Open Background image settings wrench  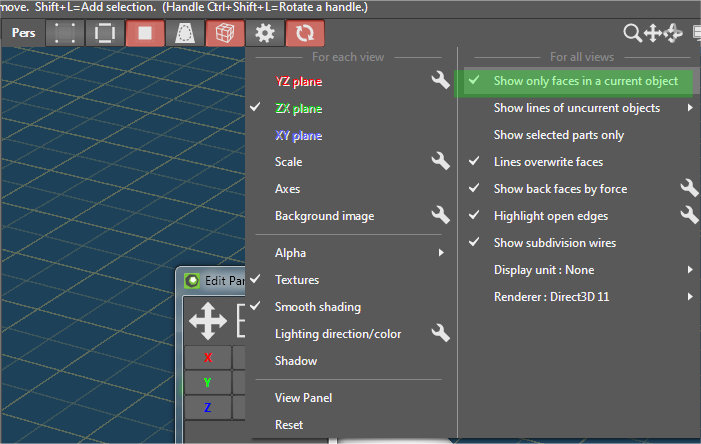440,215
